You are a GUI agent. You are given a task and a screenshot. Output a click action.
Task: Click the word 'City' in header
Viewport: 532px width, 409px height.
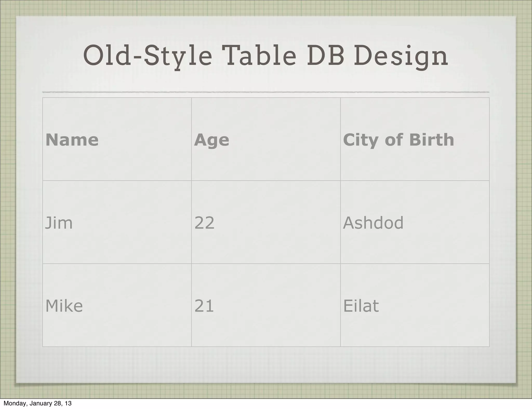coord(361,140)
